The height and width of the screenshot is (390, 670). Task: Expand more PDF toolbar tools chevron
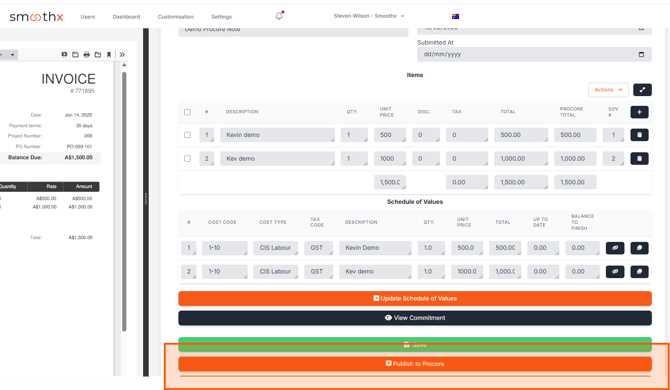pyautogui.click(x=122, y=55)
